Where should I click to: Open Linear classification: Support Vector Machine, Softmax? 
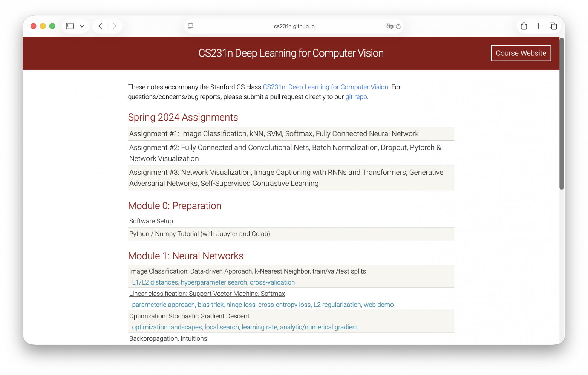207,294
